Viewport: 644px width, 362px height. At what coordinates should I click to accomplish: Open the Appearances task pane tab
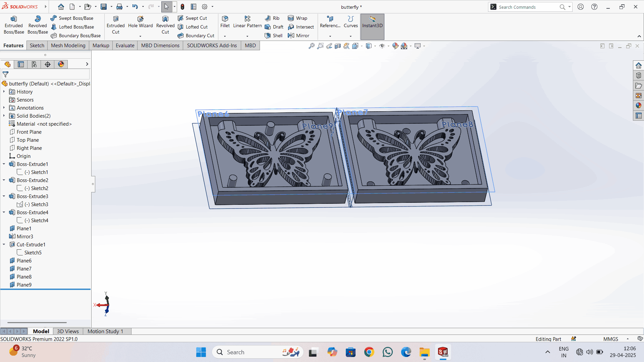click(638, 106)
